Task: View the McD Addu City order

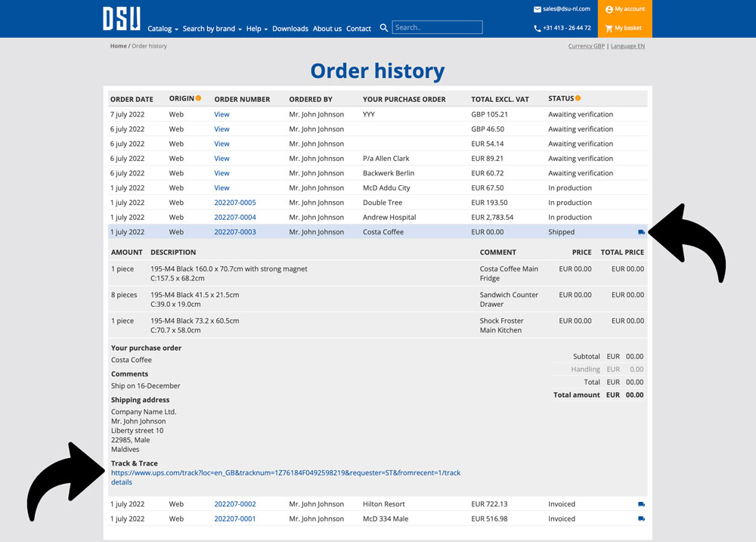Action: 222,188
